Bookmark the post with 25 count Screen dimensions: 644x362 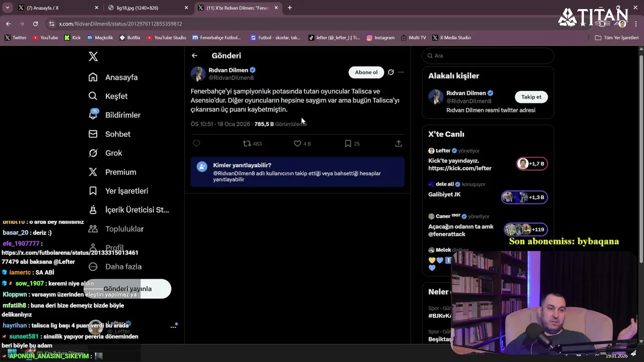[x=352, y=144]
